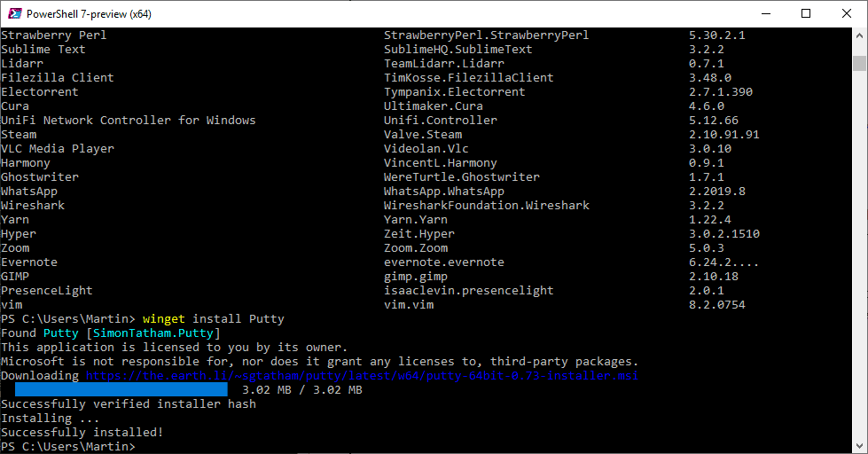
Task: Click the "Successfully verified installer hash" line
Action: pyautogui.click(x=128, y=404)
